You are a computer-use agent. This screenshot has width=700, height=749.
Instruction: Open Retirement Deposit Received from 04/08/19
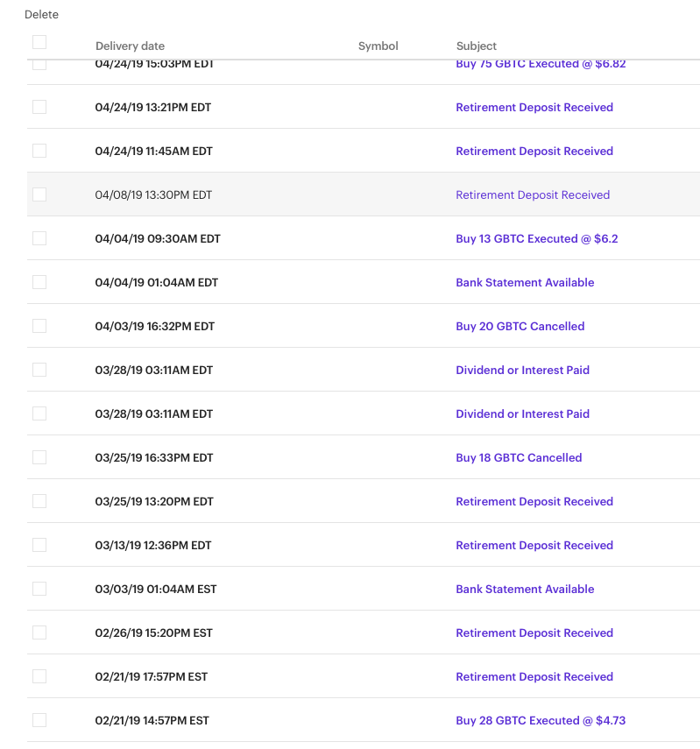coord(533,194)
